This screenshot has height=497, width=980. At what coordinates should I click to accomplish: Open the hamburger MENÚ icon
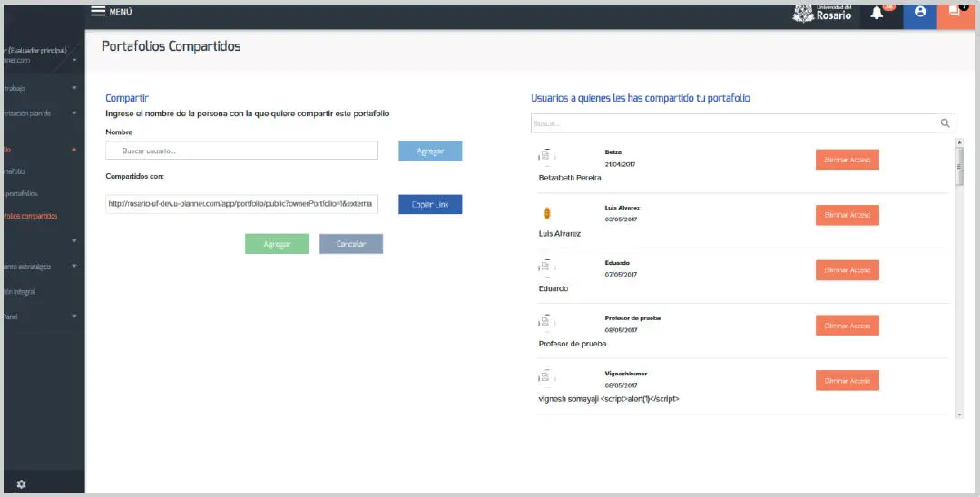tap(98, 11)
